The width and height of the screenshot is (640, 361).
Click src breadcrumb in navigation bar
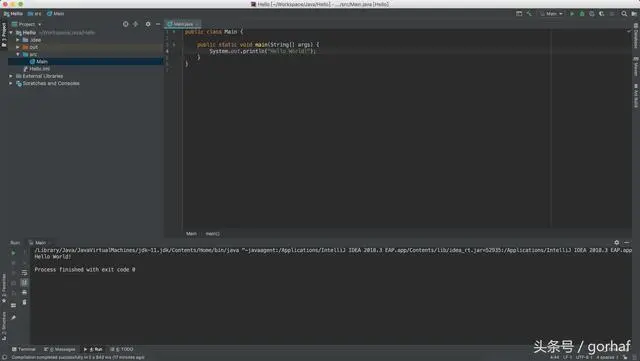coord(34,13)
